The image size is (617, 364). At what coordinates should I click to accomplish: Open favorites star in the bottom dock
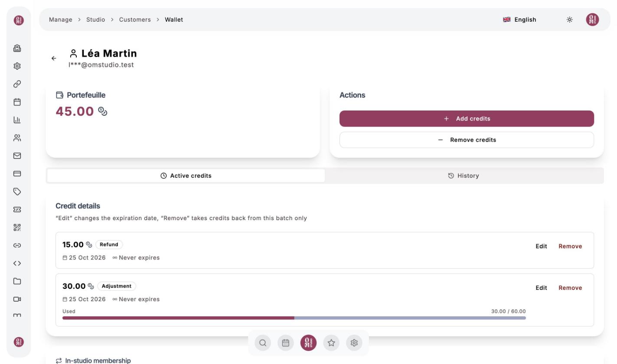(331, 343)
